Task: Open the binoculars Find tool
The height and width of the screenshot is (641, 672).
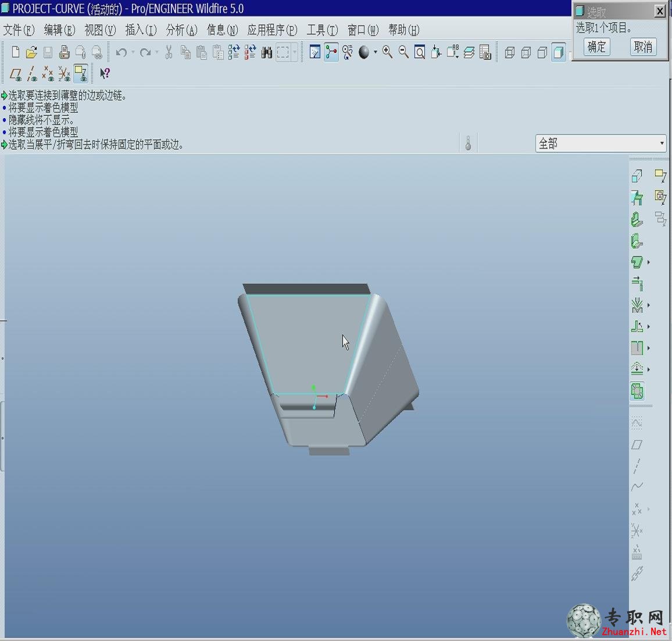Action: click(267, 52)
